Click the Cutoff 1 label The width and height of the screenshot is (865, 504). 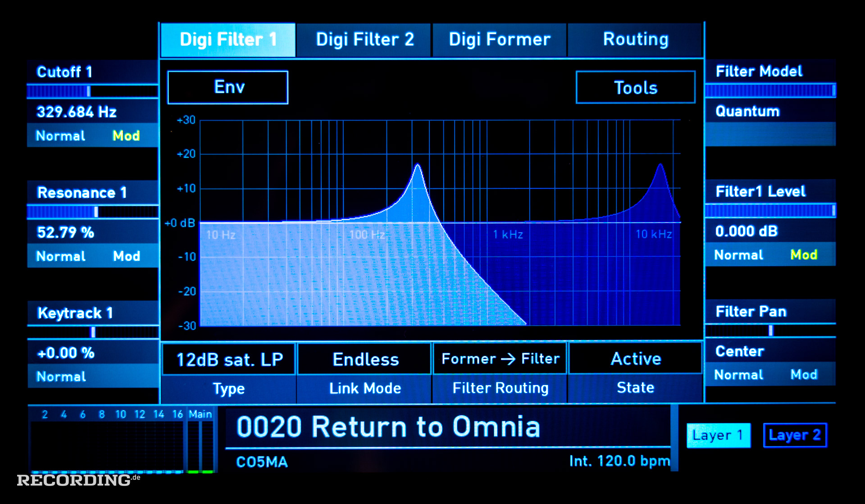click(x=64, y=72)
